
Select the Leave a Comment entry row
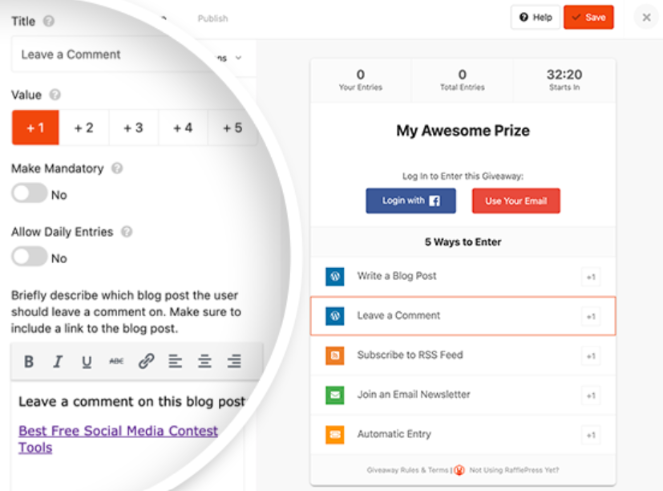(462, 315)
